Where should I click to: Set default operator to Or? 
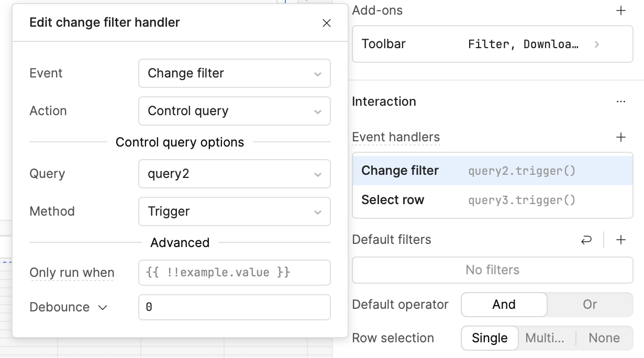coord(590,305)
